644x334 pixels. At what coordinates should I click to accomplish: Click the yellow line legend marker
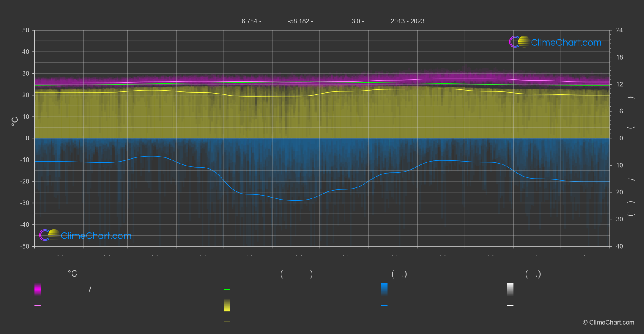click(x=227, y=321)
